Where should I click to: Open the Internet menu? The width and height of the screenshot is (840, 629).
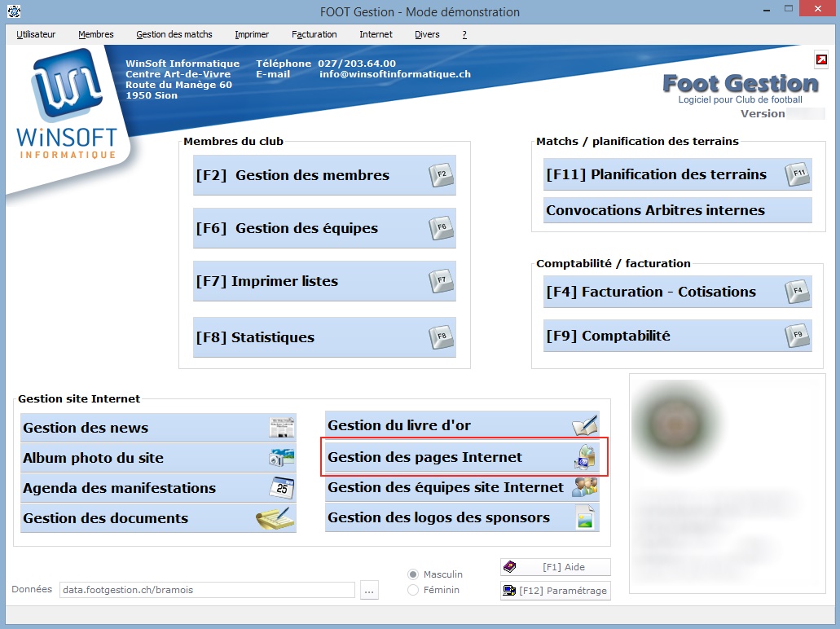(376, 34)
